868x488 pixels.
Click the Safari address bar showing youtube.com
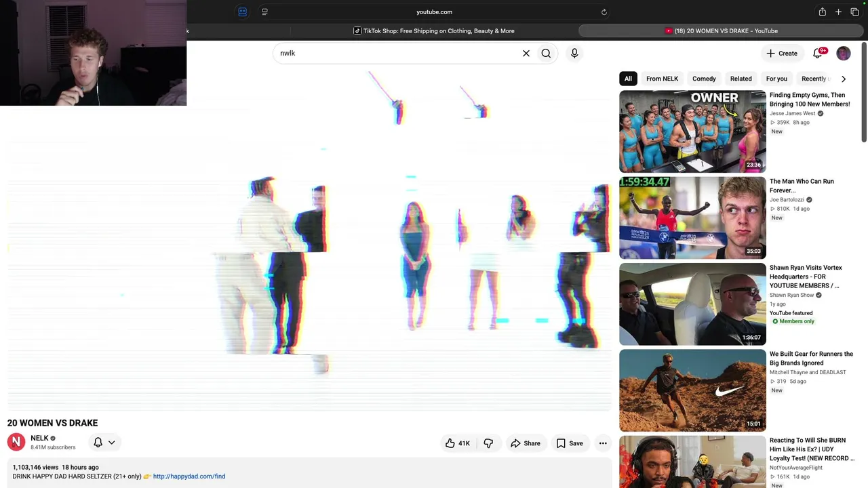(434, 12)
